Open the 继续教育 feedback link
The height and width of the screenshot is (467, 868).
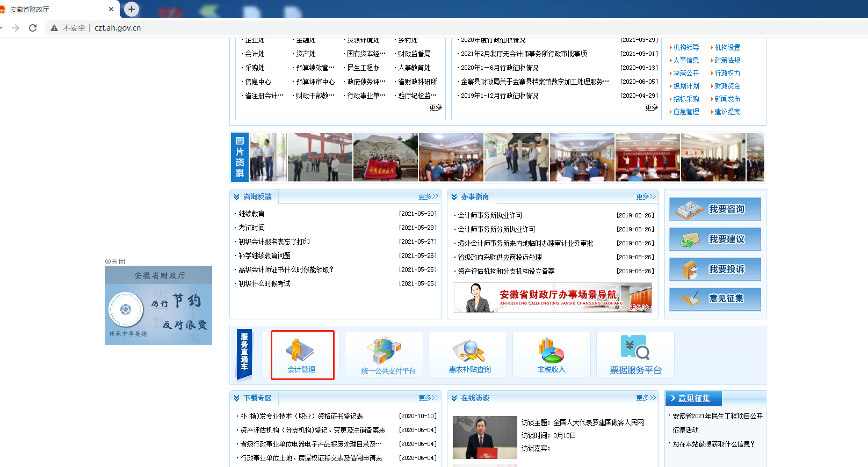(251, 214)
